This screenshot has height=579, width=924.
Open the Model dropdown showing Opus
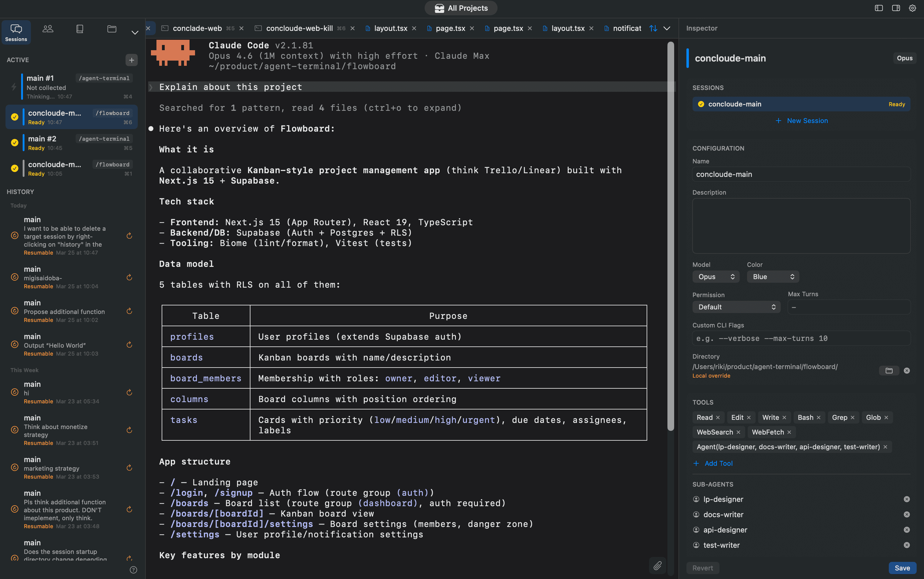click(715, 276)
